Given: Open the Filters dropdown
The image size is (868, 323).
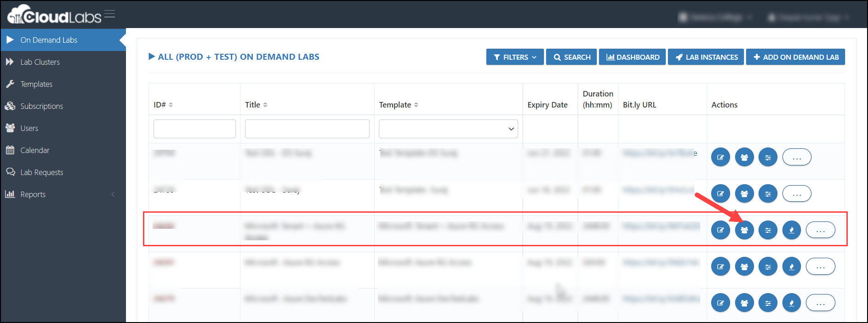Looking at the screenshot, I should point(515,57).
